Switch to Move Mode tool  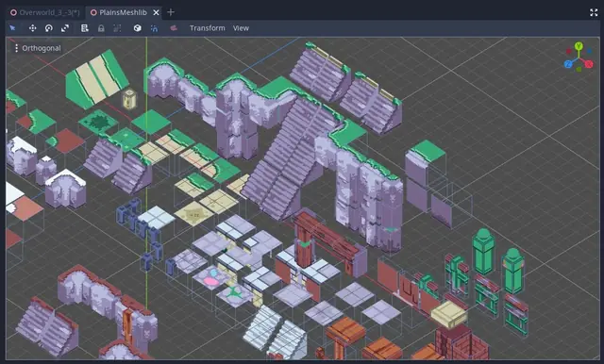pos(33,28)
